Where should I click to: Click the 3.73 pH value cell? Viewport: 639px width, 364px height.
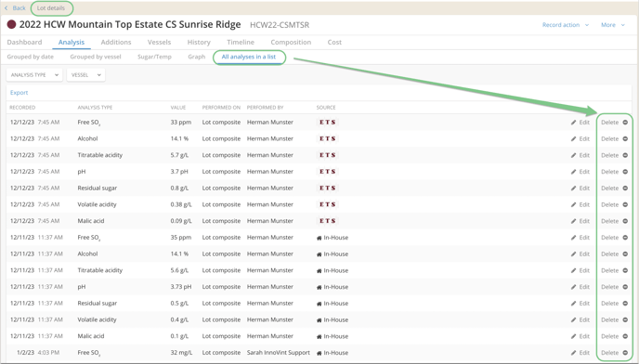point(181,287)
